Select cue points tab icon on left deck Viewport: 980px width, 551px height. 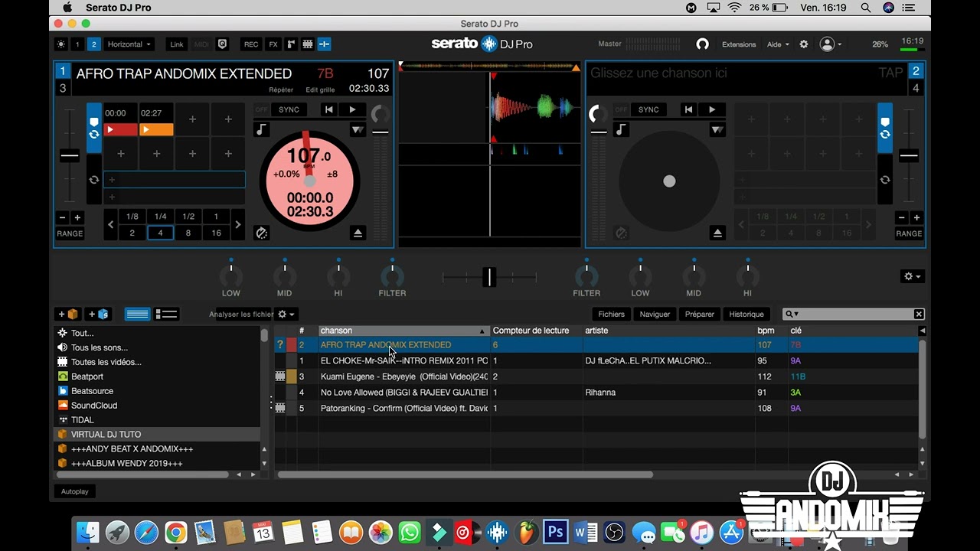click(x=93, y=127)
